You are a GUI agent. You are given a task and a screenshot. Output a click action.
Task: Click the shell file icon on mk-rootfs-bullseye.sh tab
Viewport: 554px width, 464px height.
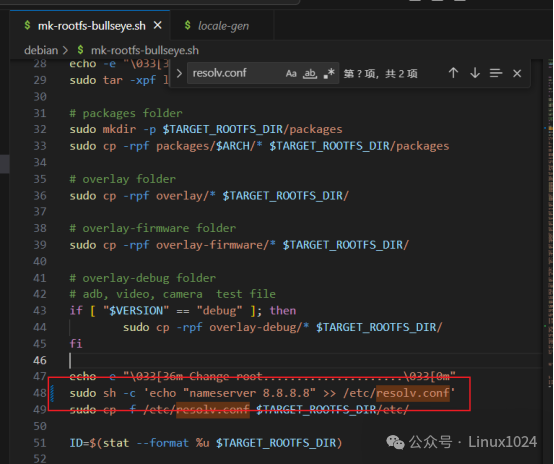[27, 25]
